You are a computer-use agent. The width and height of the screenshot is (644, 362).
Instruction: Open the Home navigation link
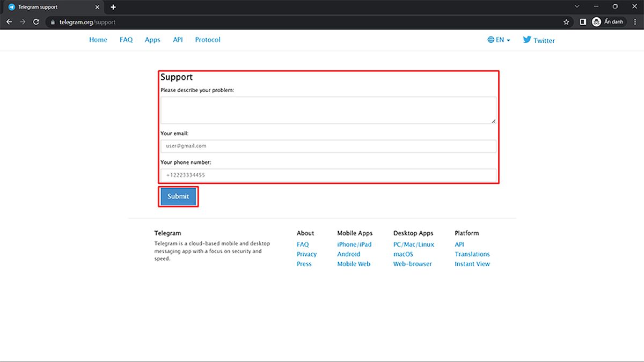pyautogui.click(x=98, y=40)
